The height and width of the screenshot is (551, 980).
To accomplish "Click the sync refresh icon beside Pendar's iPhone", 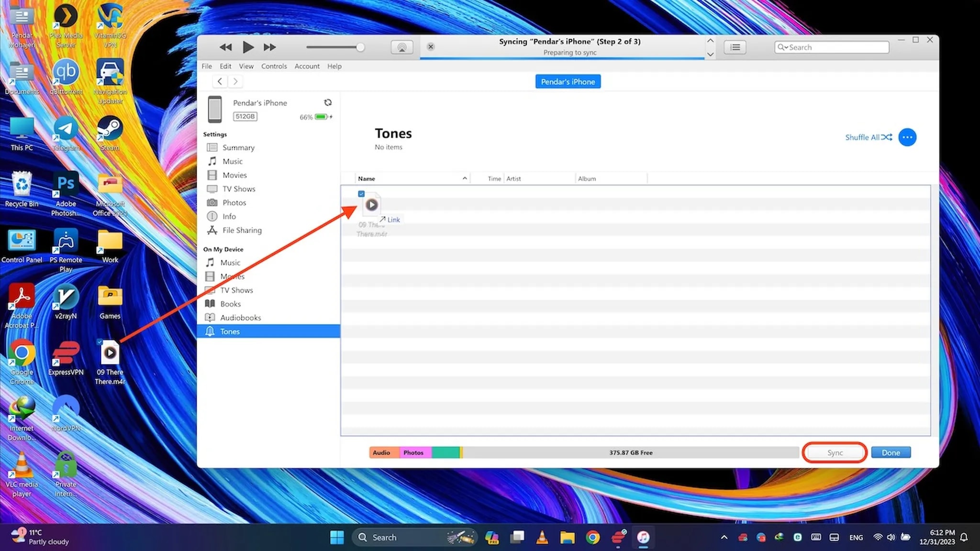I will [x=328, y=102].
